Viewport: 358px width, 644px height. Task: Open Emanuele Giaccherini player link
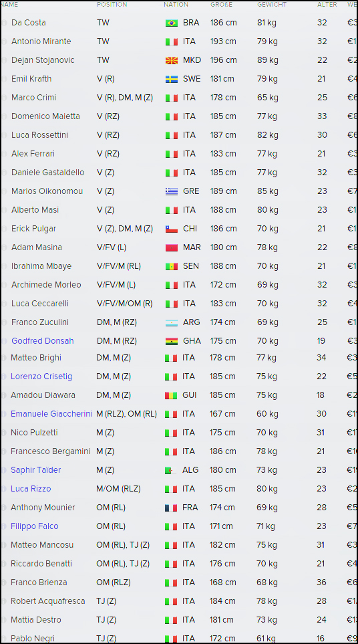point(51,413)
